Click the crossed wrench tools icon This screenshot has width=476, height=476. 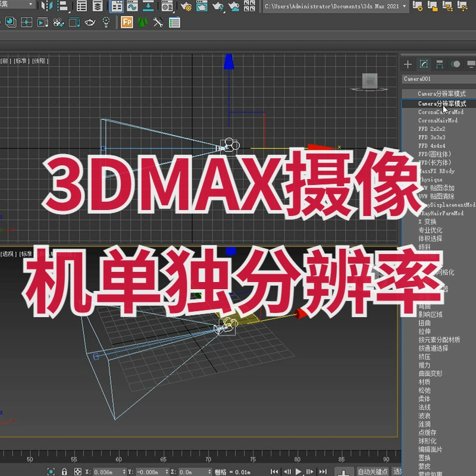[x=158, y=22]
